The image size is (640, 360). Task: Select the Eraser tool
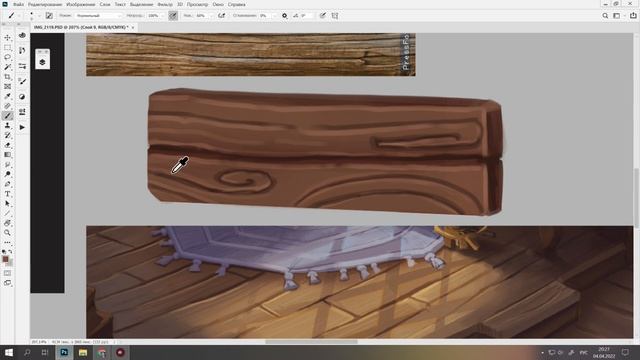pos(7,145)
